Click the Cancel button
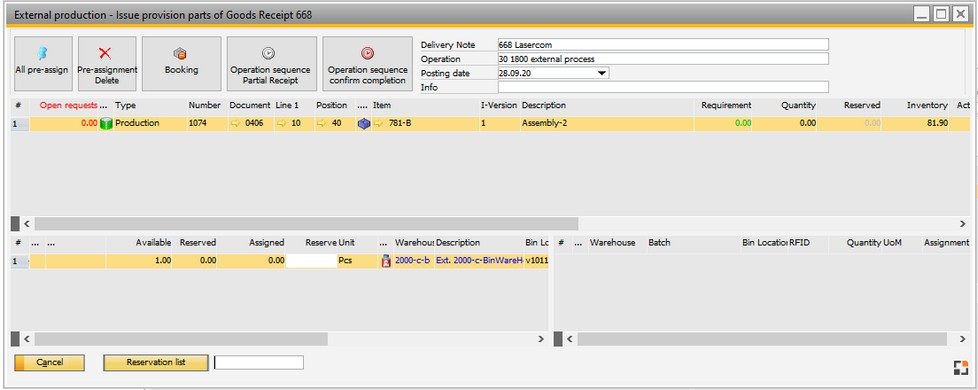 (49, 363)
